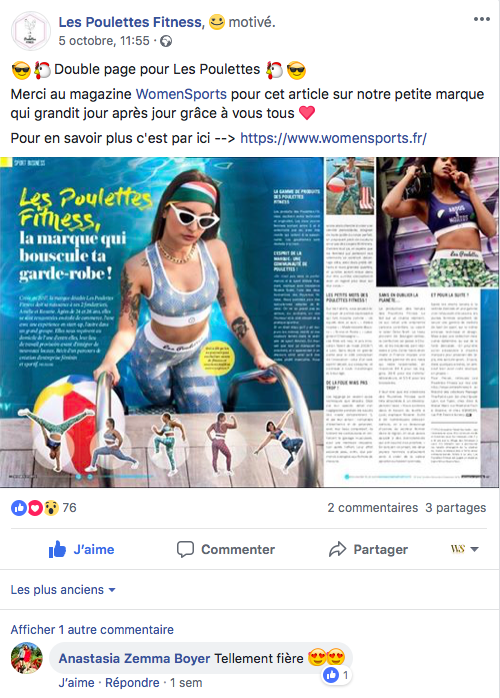
Task: Click the comment's like count badge
Action: [337, 675]
